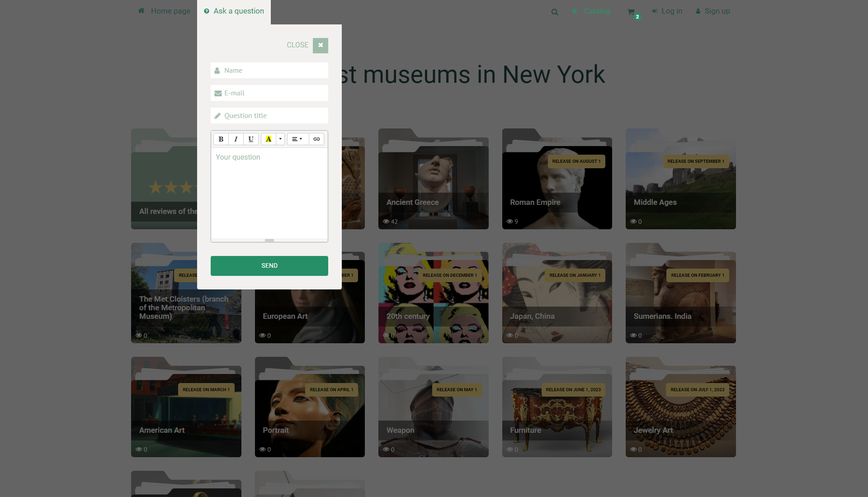Click the RELEASE ON MAY 1 badge

click(457, 390)
